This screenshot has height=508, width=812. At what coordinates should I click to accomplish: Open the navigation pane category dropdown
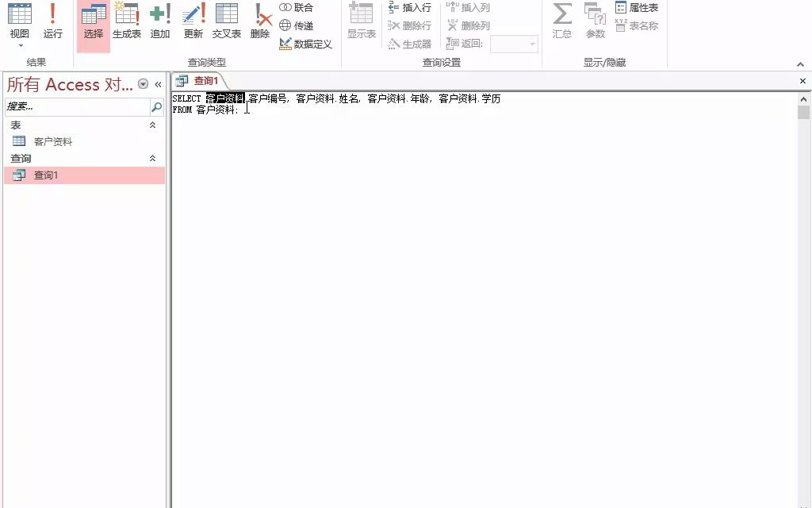coord(144,84)
